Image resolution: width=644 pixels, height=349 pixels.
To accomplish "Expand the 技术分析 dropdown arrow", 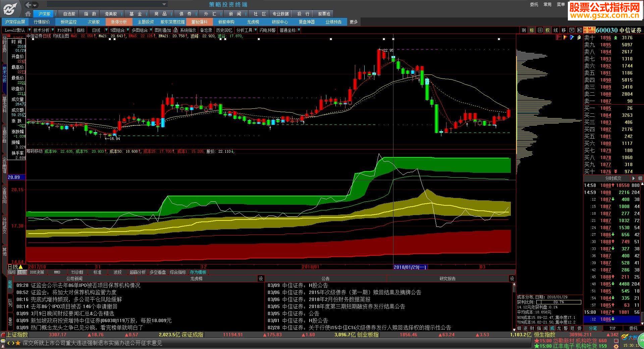I will (x=53, y=30).
